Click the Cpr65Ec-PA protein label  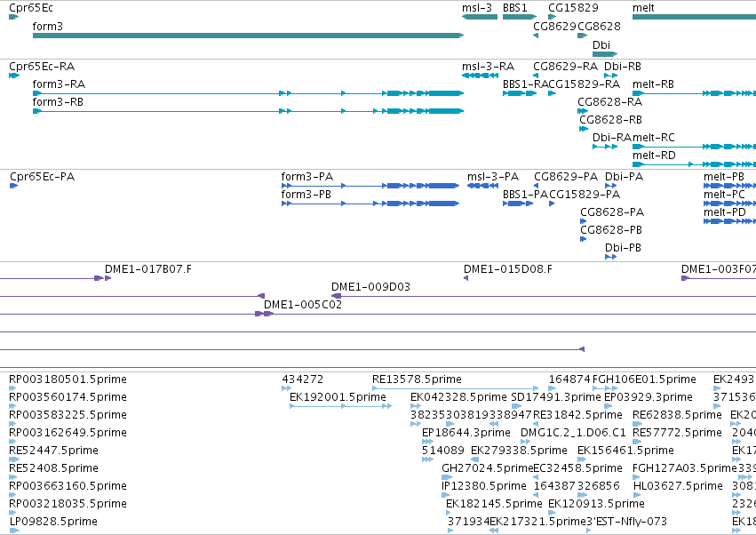[43, 177]
